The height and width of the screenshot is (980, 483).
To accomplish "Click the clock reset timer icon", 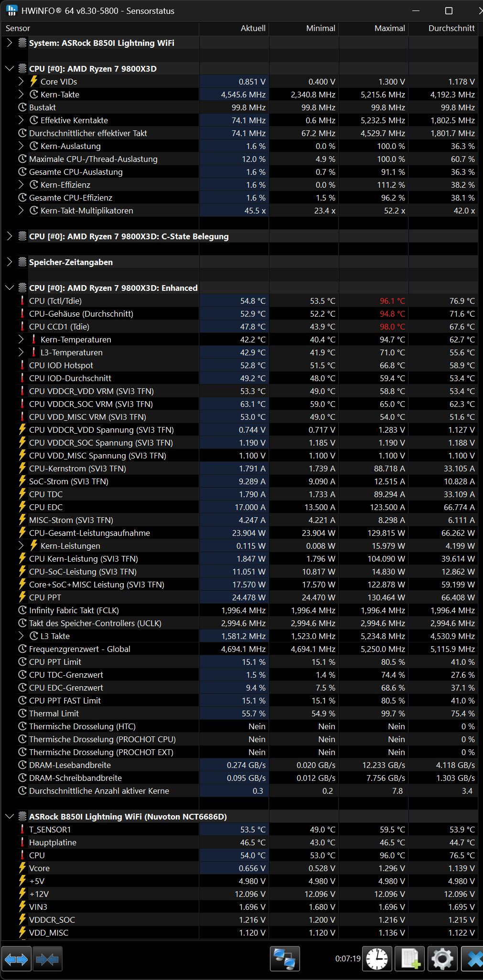I will tap(377, 959).
